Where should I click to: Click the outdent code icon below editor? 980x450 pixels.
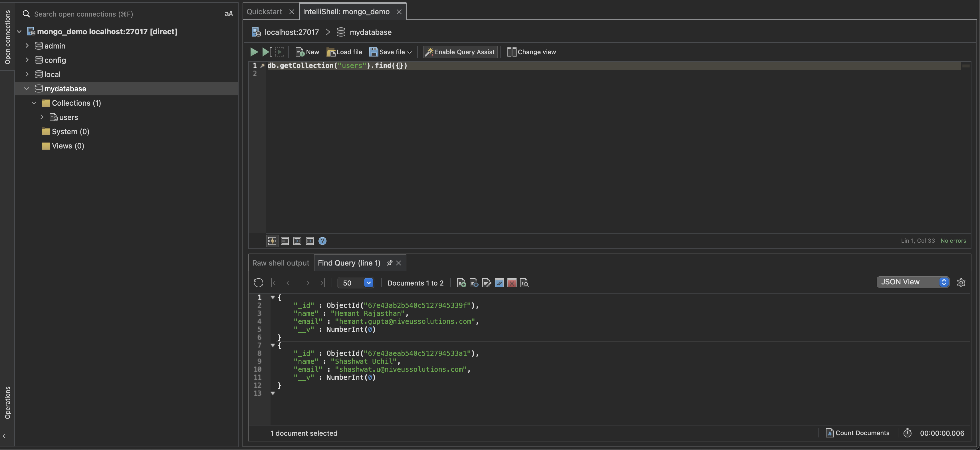[x=310, y=241]
